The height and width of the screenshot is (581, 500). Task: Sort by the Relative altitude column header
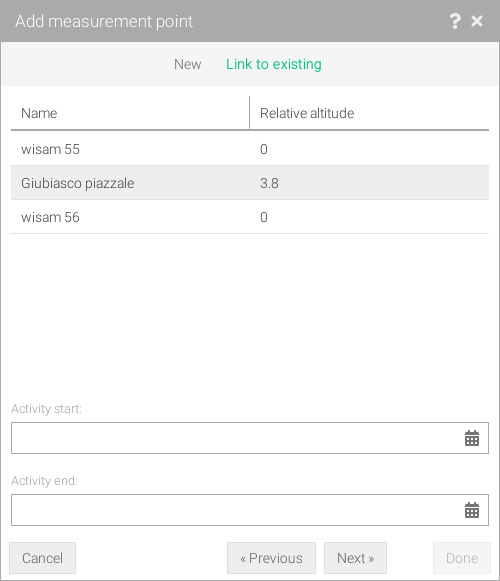point(370,113)
